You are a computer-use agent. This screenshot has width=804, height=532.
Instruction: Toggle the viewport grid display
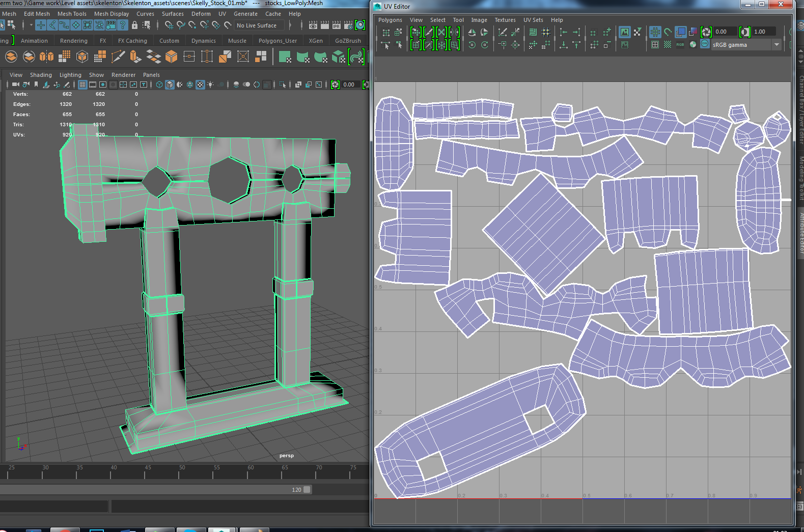pyautogui.click(x=82, y=85)
